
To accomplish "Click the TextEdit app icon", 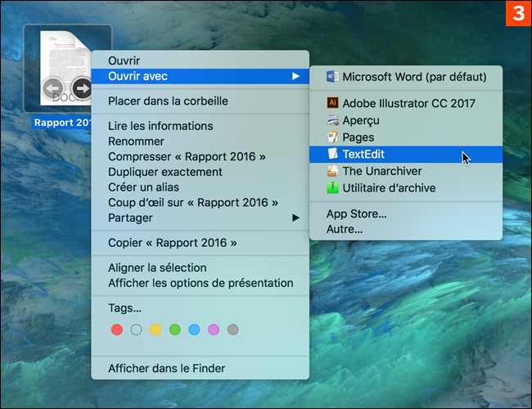I will pos(331,154).
